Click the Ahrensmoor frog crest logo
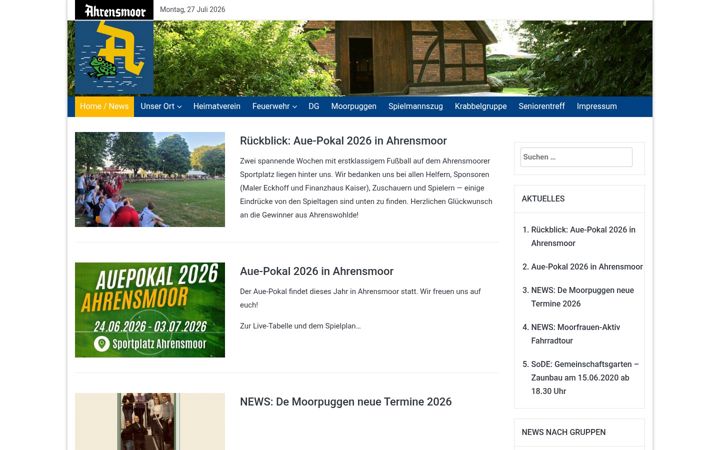Viewport: 720px width, 450px height. 114,57
